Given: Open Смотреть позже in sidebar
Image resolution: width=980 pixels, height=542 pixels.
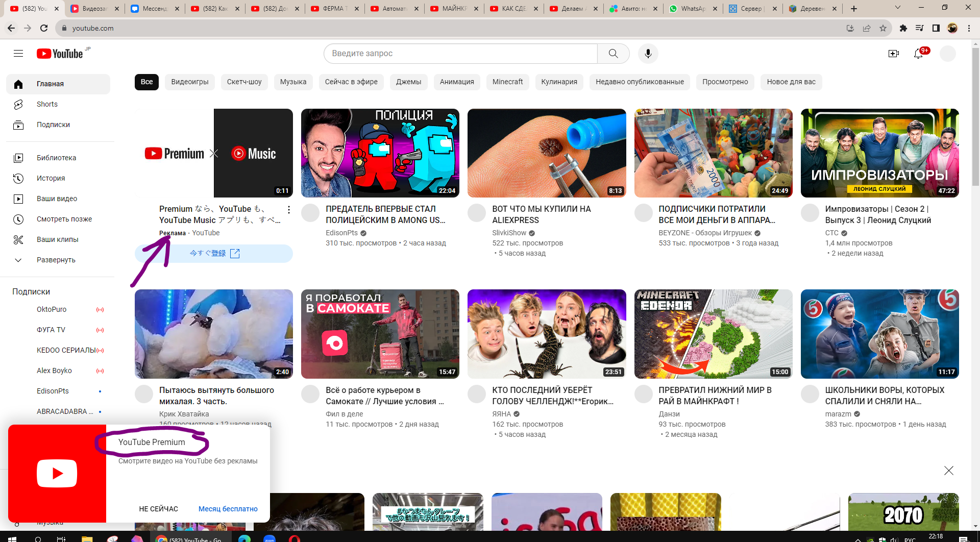Looking at the screenshot, I should pos(58,219).
